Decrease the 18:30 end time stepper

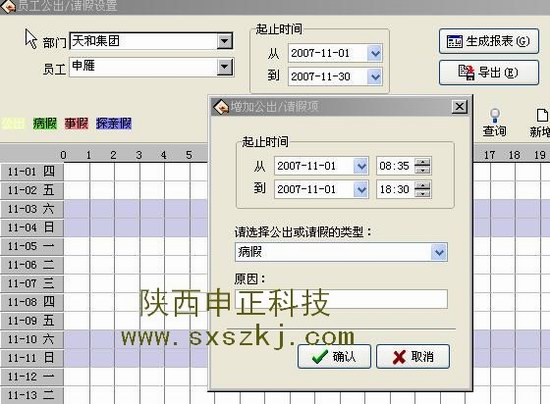pyautogui.click(x=422, y=193)
